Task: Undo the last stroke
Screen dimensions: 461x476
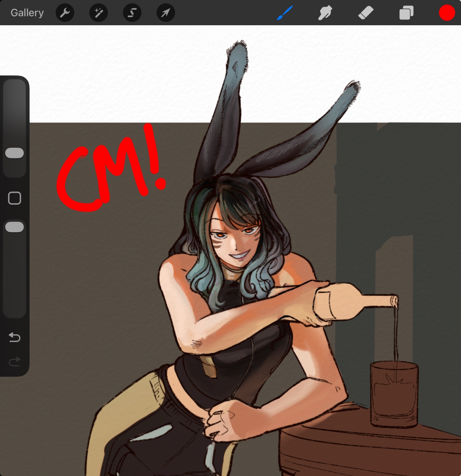Action: click(x=14, y=337)
